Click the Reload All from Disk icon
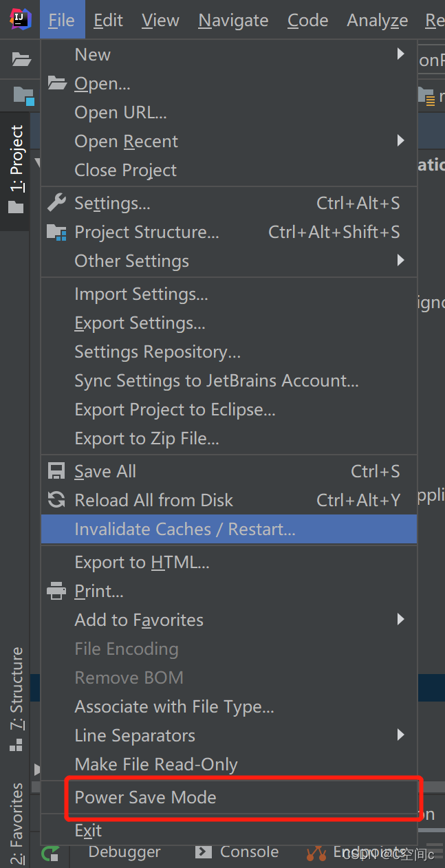 click(56, 500)
